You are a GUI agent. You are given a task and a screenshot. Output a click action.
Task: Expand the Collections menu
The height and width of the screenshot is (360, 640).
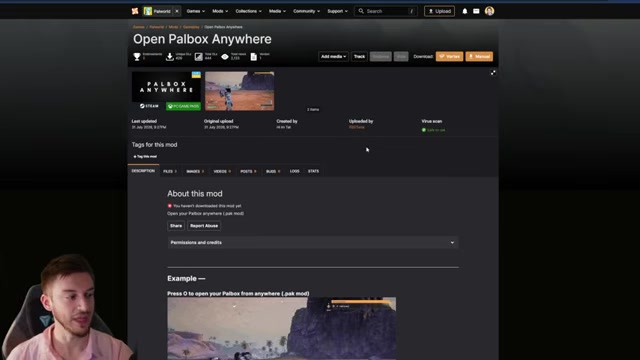248,11
